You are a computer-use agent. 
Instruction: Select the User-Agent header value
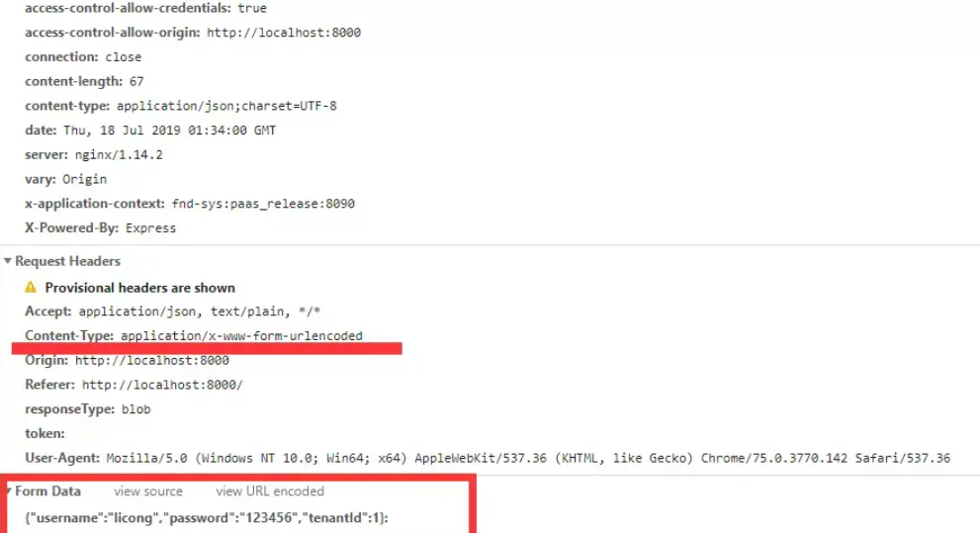coord(528,458)
